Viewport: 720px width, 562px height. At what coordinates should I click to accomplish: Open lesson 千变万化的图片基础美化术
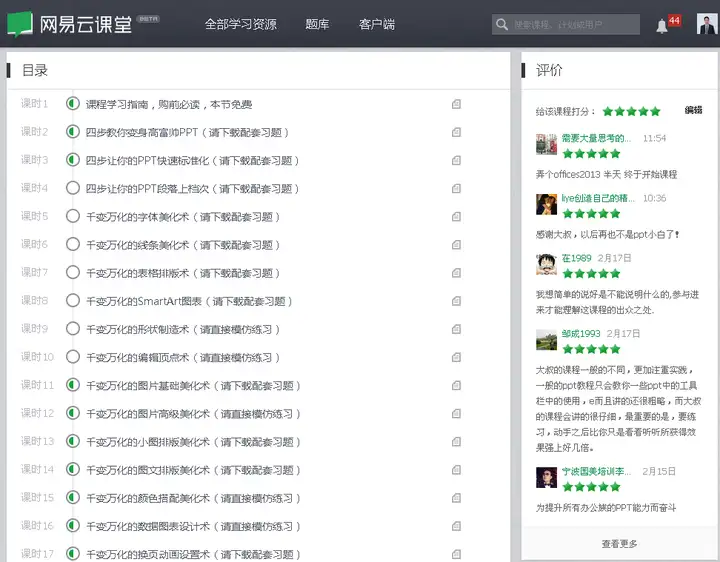(193, 386)
